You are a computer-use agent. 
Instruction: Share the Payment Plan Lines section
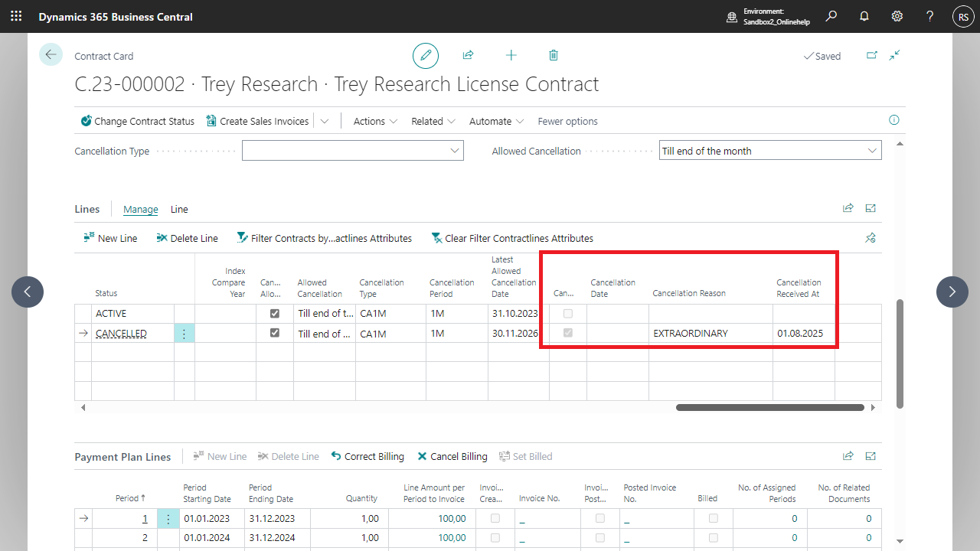[848, 456]
